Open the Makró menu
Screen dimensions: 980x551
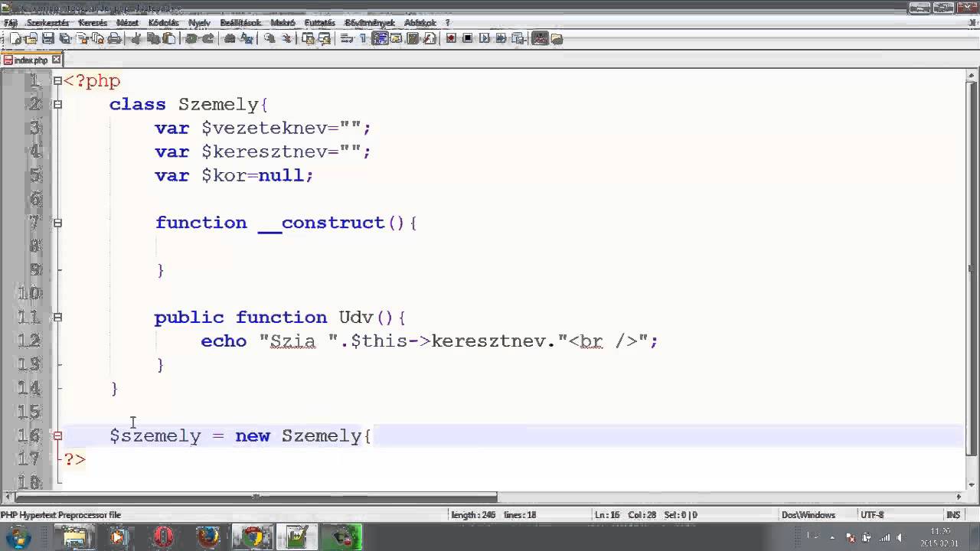283,23
